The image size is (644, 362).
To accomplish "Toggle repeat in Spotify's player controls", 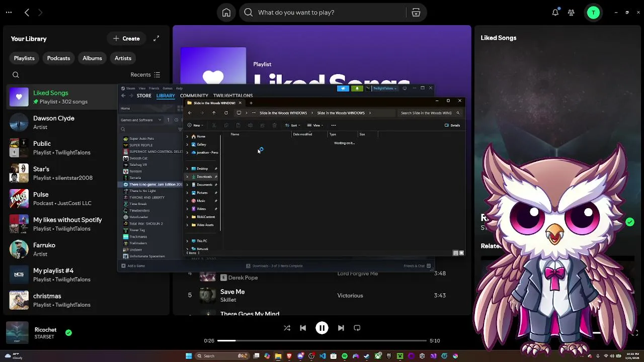I will coord(357,328).
